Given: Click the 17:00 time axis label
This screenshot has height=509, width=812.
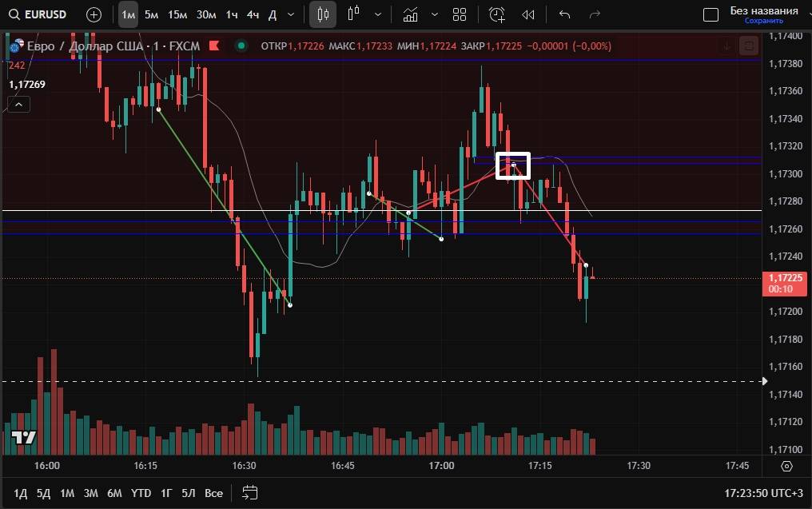Looking at the screenshot, I should pyautogui.click(x=441, y=466).
